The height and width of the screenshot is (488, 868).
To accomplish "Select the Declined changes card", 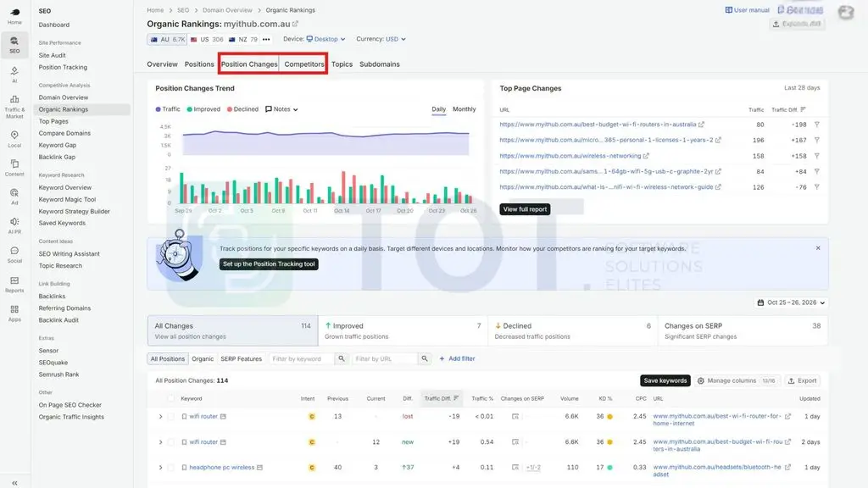I will pos(572,330).
